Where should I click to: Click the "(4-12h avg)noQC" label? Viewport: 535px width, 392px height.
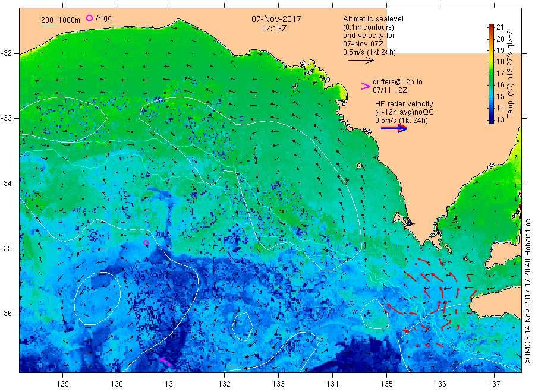click(x=404, y=112)
